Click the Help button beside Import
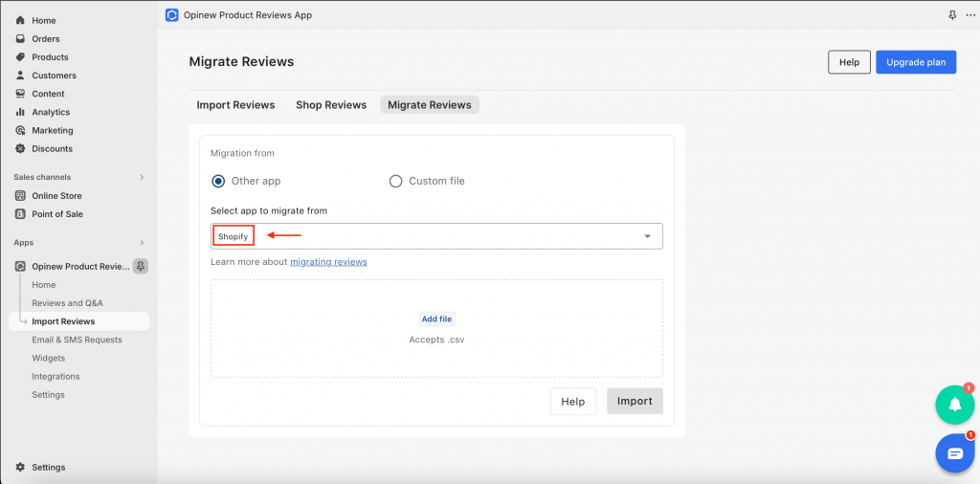This screenshot has height=484, width=980. click(573, 402)
